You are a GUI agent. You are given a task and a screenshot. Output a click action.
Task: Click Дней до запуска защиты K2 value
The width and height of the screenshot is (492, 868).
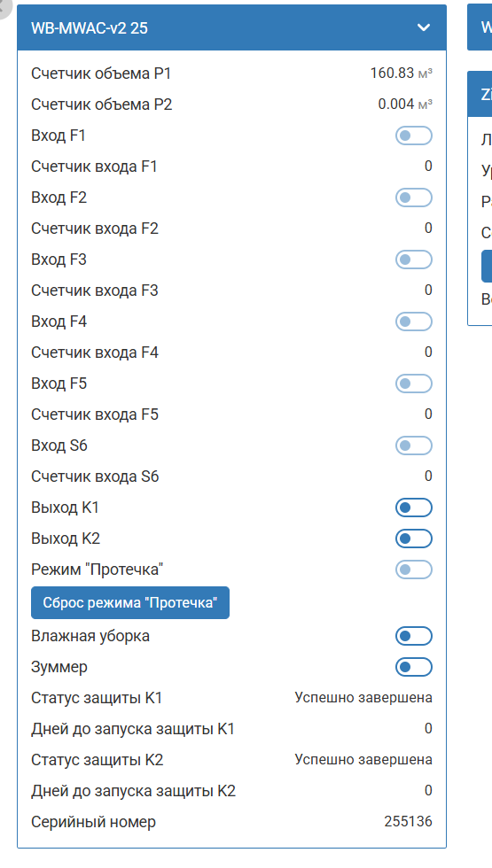pyautogui.click(x=428, y=790)
